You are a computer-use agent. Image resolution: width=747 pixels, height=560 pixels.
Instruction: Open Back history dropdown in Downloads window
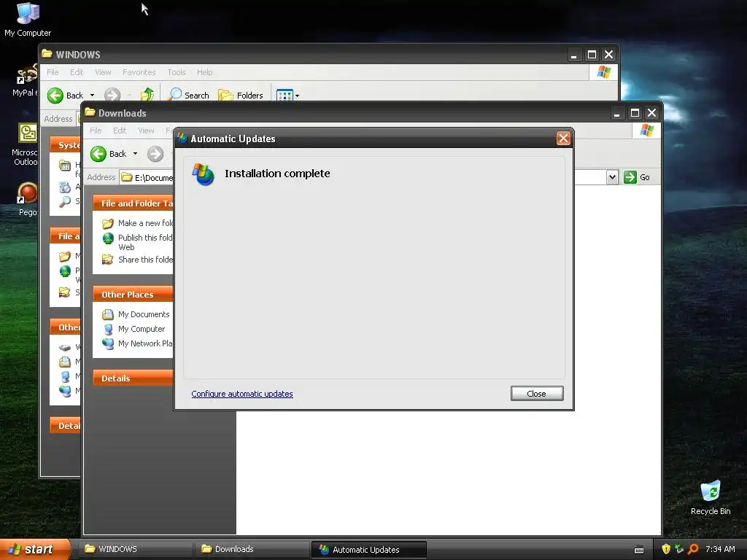135,154
